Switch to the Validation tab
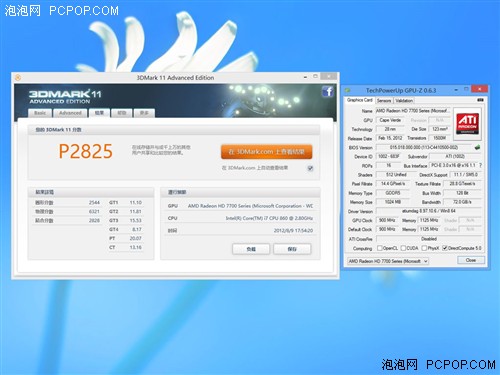 click(x=404, y=100)
